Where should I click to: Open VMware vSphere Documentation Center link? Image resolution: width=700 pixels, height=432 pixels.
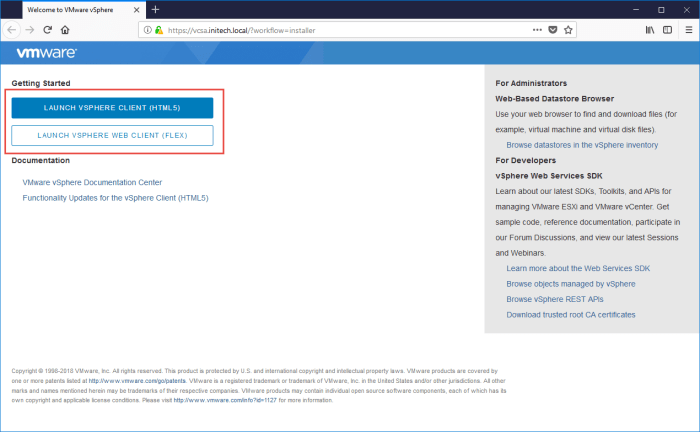[92, 183]
